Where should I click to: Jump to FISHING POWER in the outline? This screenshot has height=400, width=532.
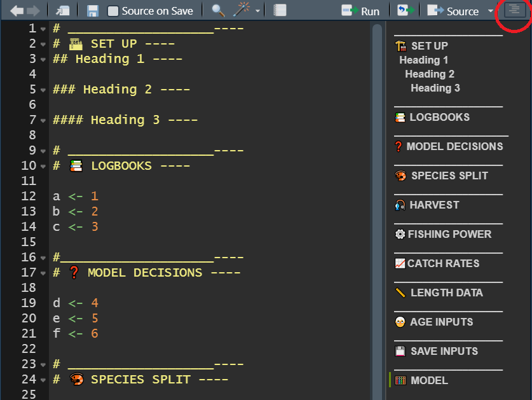(x=449, y=234)
